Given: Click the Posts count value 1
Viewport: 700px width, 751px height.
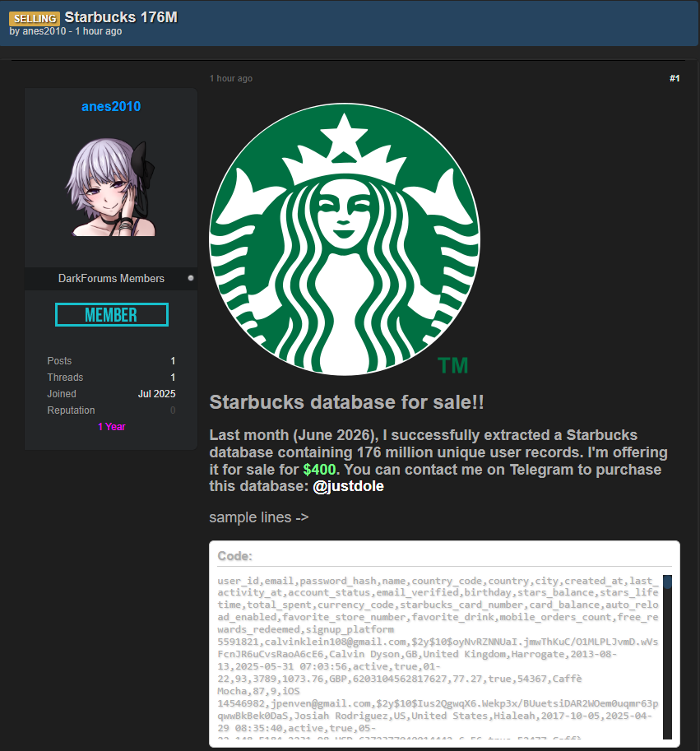Looking at the screenshot, I should 173,360.
